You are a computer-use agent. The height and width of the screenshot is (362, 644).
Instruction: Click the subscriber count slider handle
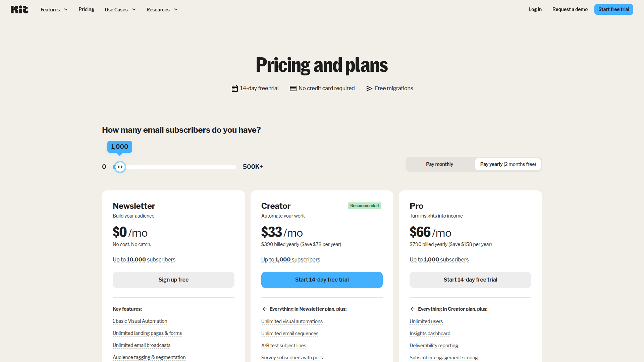[120, 167]
